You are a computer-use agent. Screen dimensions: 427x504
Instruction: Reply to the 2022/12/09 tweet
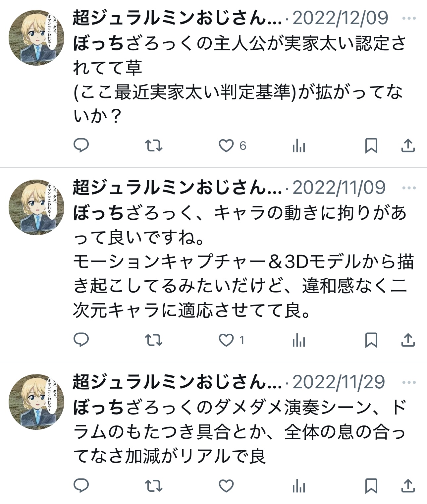tap(81, 145)
